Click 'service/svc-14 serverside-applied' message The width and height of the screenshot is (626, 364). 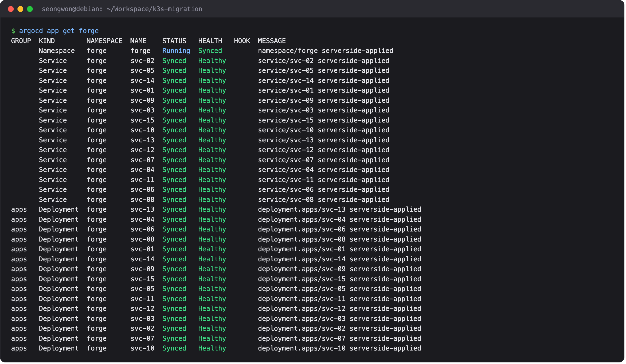[x=324, y=81]
